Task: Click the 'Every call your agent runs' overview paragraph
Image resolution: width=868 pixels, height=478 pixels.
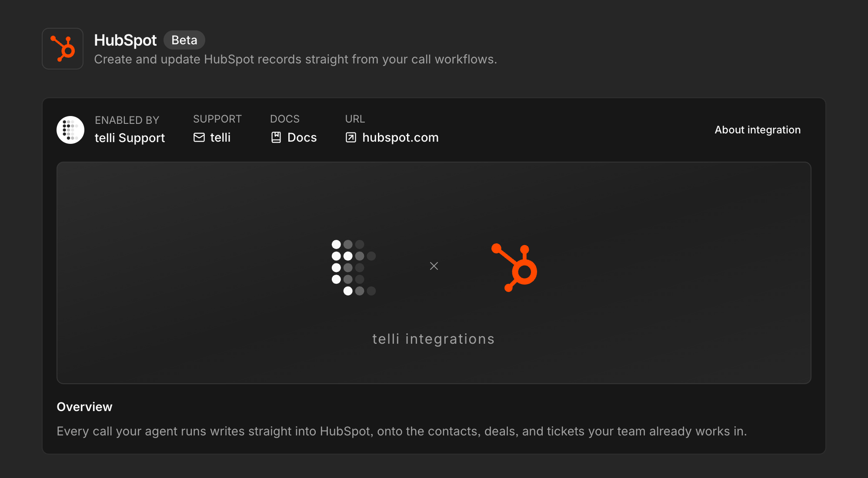Action: click(x=402, y=431)
